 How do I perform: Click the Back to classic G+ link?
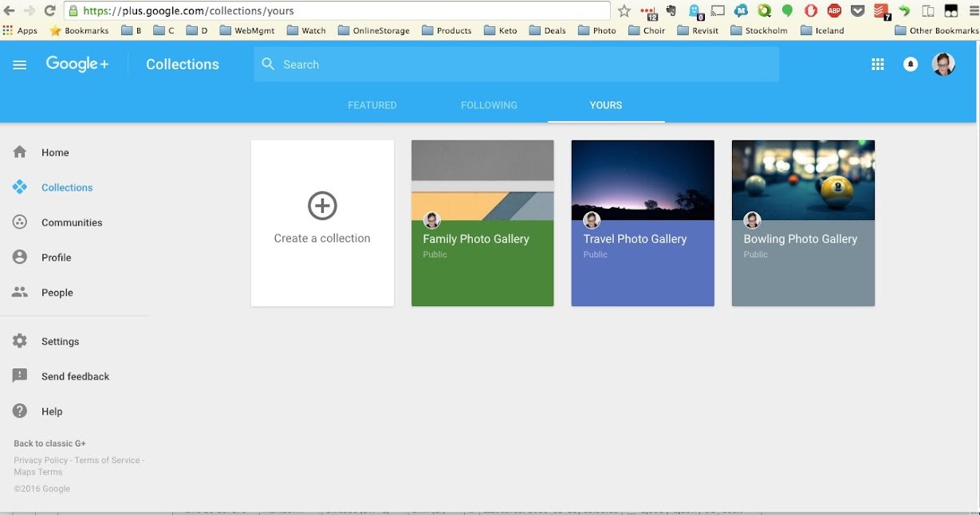point(49,443)
